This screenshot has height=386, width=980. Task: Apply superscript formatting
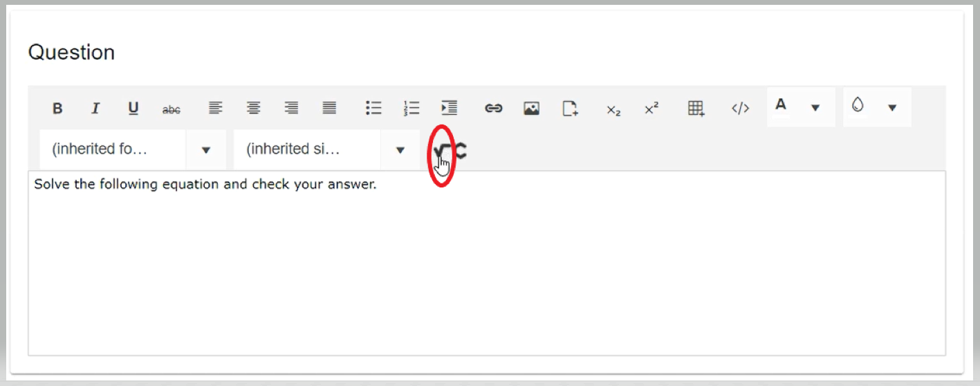(x=651, y=108)
